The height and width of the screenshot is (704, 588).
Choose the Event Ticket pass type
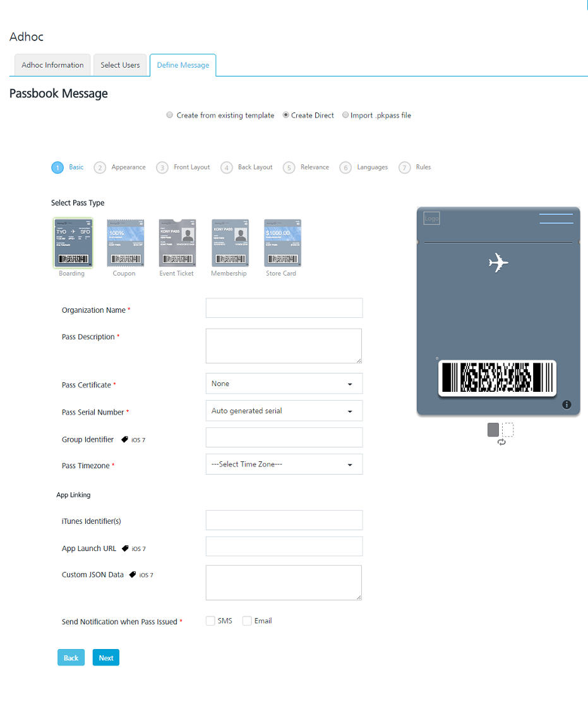click(x=177, y=242)
